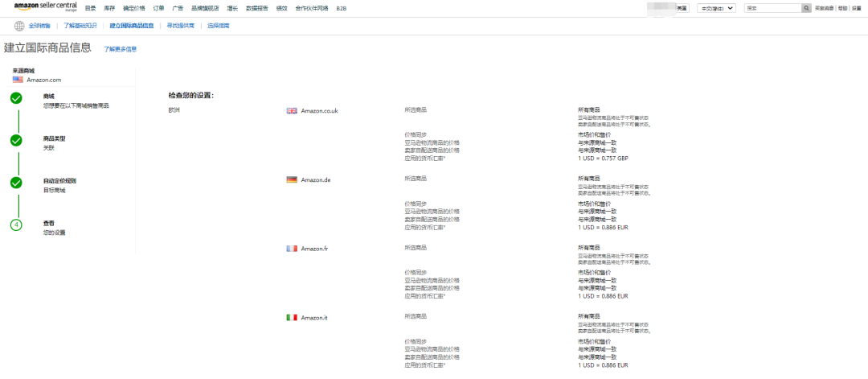Open the 了解基础知识 sub-navigation link
Image resolution: width=868 pixels, height=379 pixels.
point(80,26)
